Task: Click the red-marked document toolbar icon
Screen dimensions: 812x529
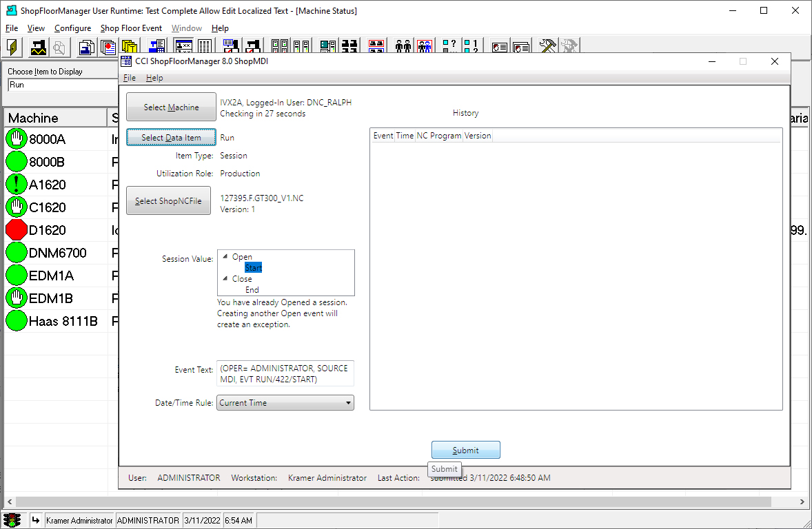Action: pyautogui.click(x=108, y=47)
